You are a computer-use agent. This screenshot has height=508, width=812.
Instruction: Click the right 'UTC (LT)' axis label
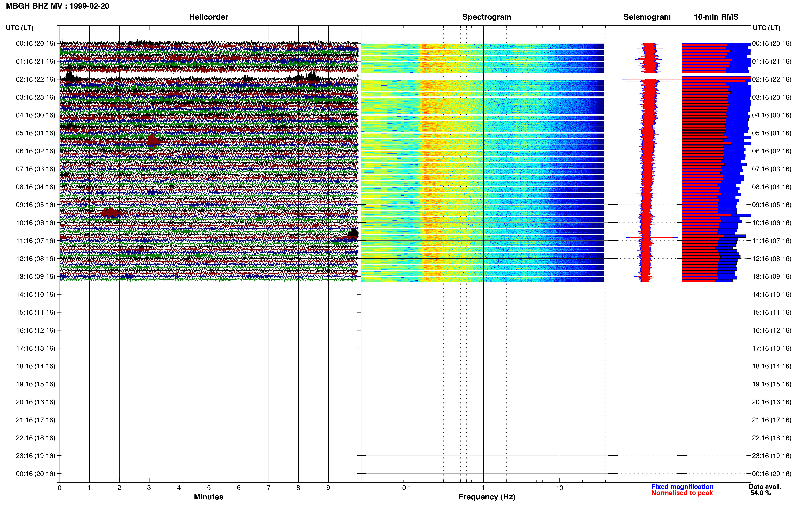(x=766, y=28)
